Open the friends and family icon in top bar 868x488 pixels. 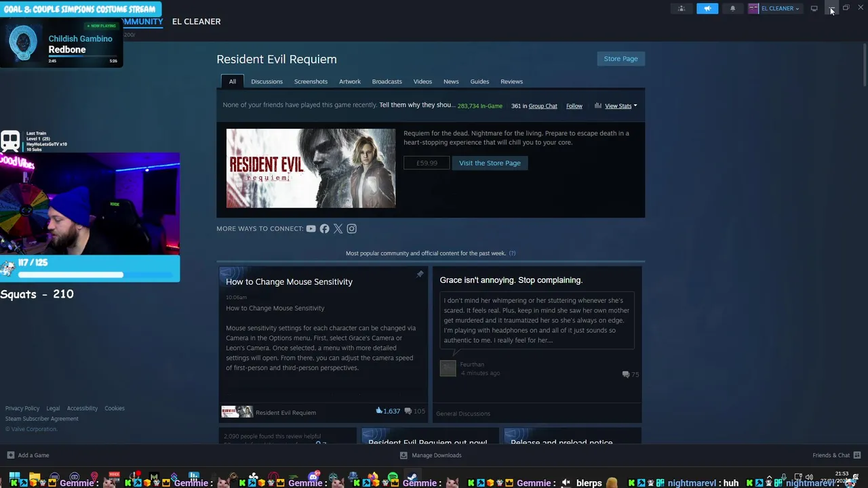682,8
